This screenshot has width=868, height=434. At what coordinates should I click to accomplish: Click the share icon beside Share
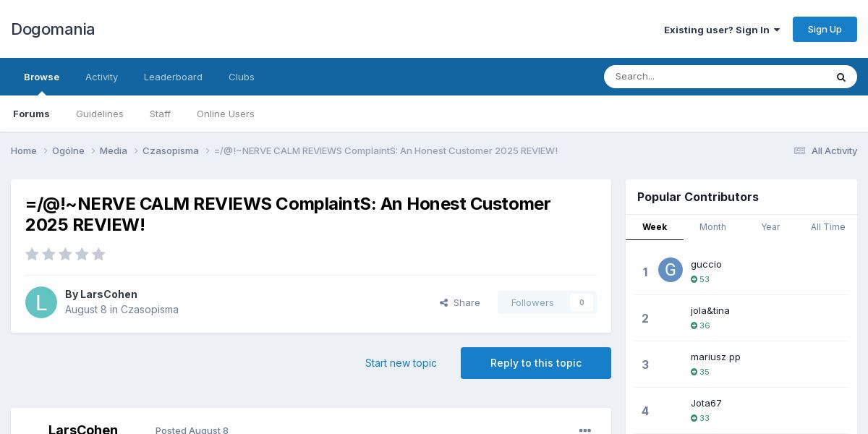pyautogui.click(x=443, y=302)
